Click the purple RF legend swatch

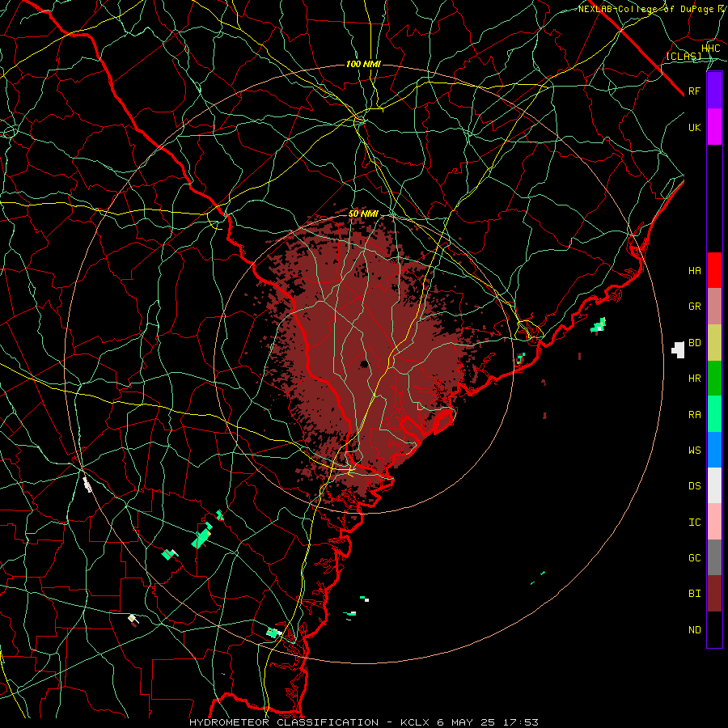click(714, 91)
